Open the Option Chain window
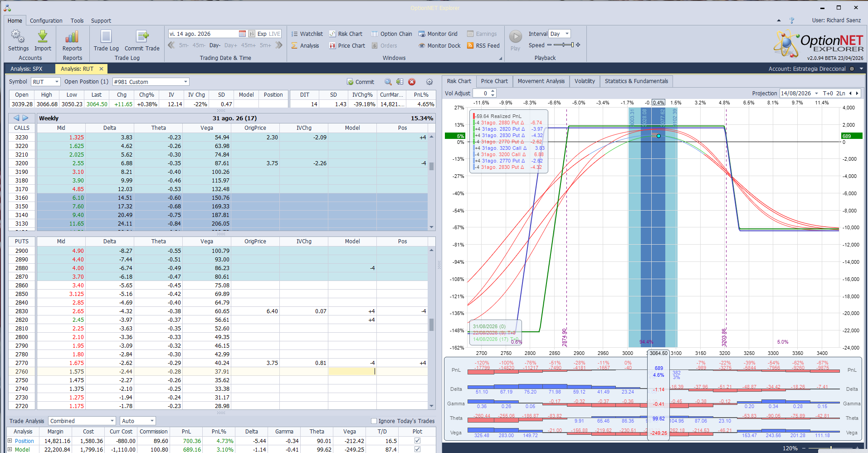This screenshot has height=453, width=868. click(x=392, y=34)
